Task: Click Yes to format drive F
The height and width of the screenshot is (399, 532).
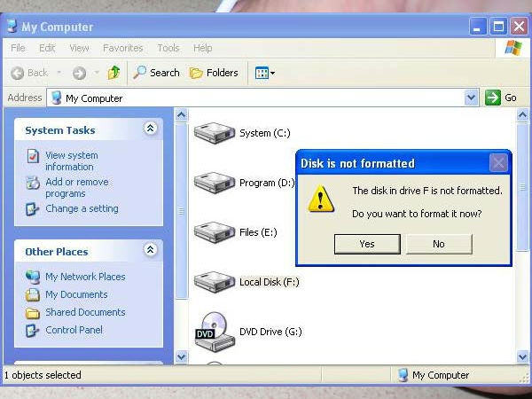Action: pyautogui.click(x=367, y=244)
